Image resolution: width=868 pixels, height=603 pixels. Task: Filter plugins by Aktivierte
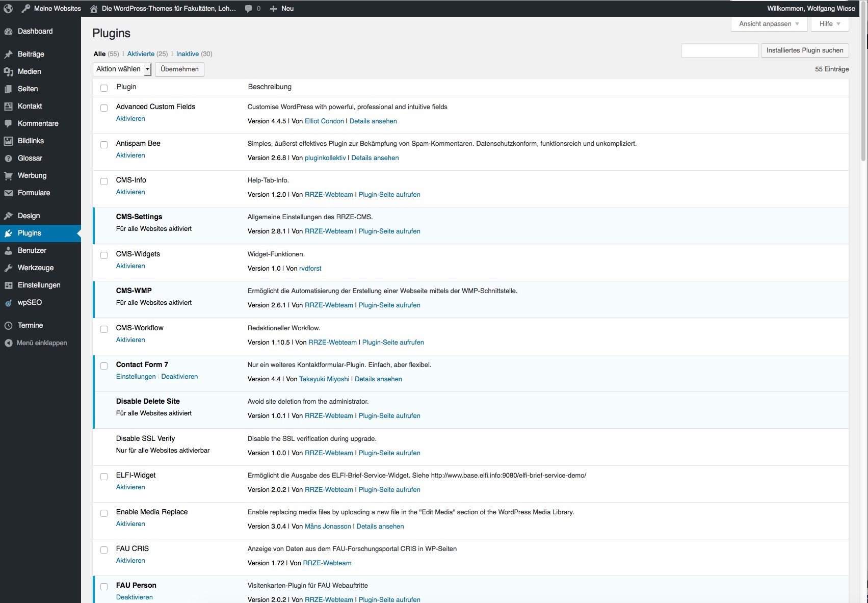coord(141,54)
